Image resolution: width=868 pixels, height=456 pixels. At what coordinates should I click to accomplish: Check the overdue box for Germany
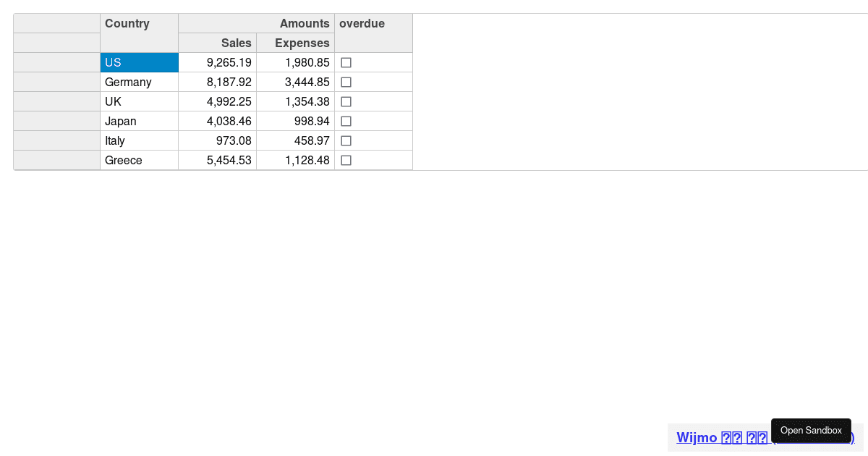click(x=346, y=82)
